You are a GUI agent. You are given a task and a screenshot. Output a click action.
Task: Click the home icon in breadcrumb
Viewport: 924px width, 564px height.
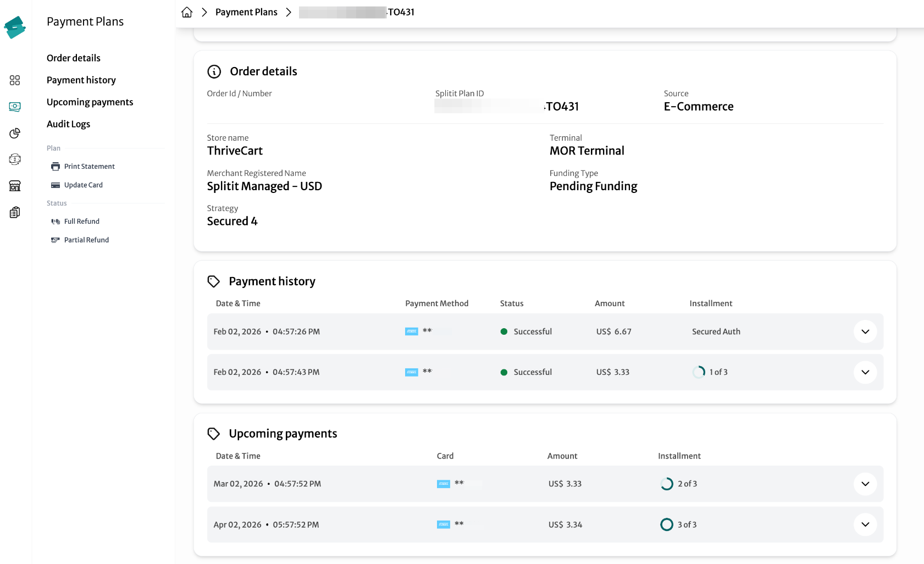coord(187,12)
